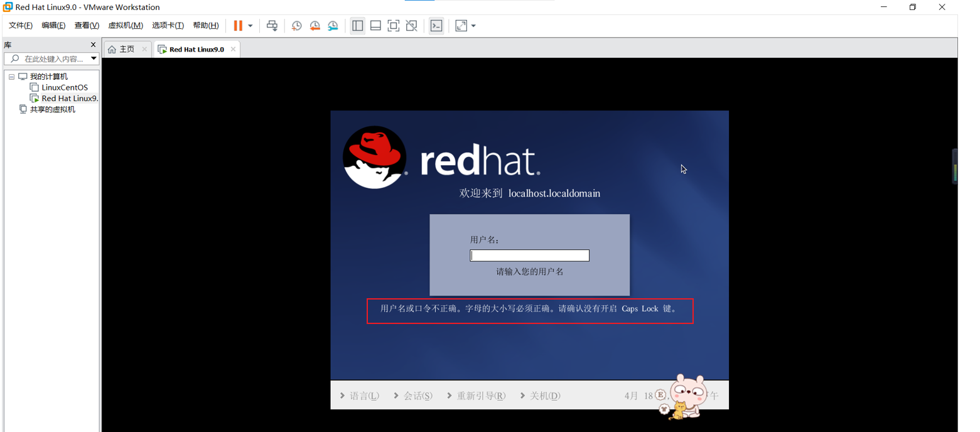This screenshot has width=980, height=432.
Task: Toggle exclusive mode display
Action: click(x=411, y=25)
